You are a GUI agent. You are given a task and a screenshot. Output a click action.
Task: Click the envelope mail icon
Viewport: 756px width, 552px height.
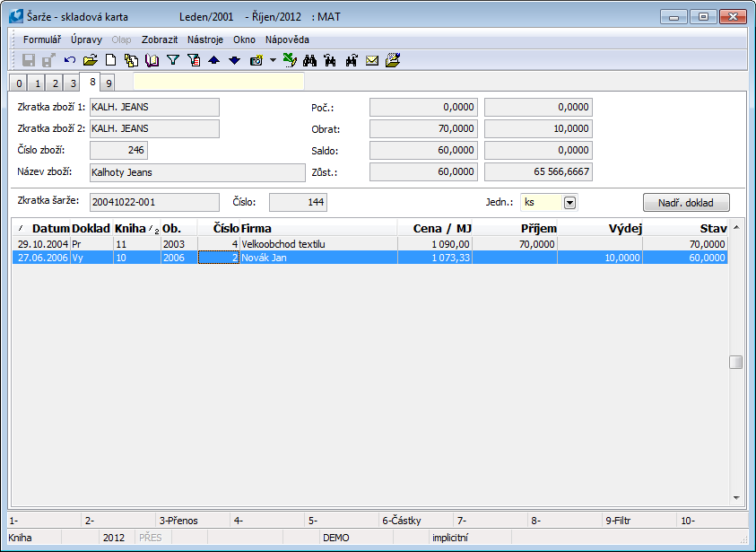pos(372,60)
